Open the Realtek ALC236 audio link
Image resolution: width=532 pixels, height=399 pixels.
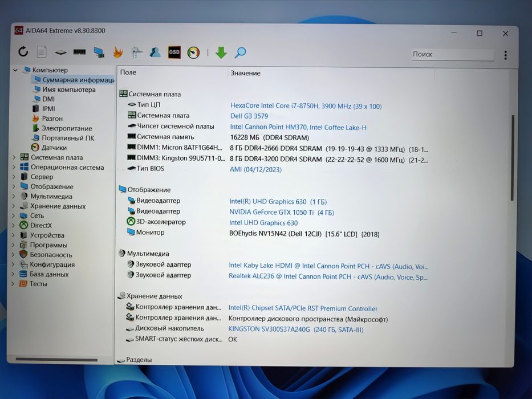[x=328, y=276]
